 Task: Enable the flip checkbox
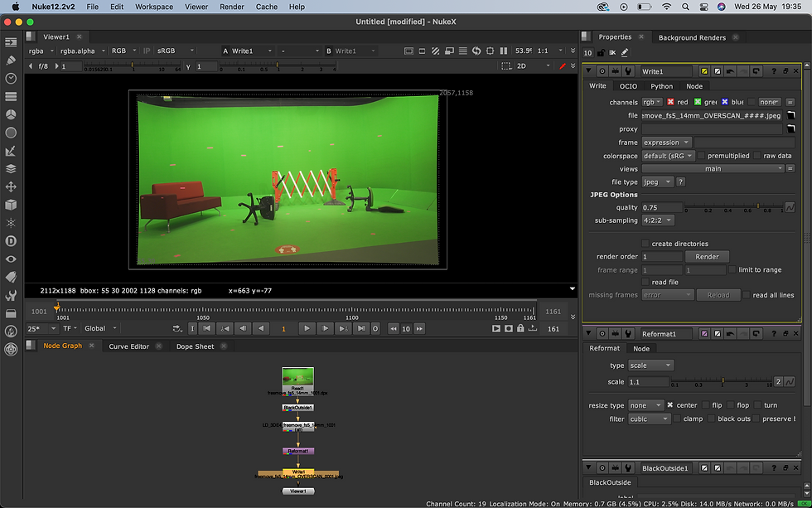pos(705,405)
